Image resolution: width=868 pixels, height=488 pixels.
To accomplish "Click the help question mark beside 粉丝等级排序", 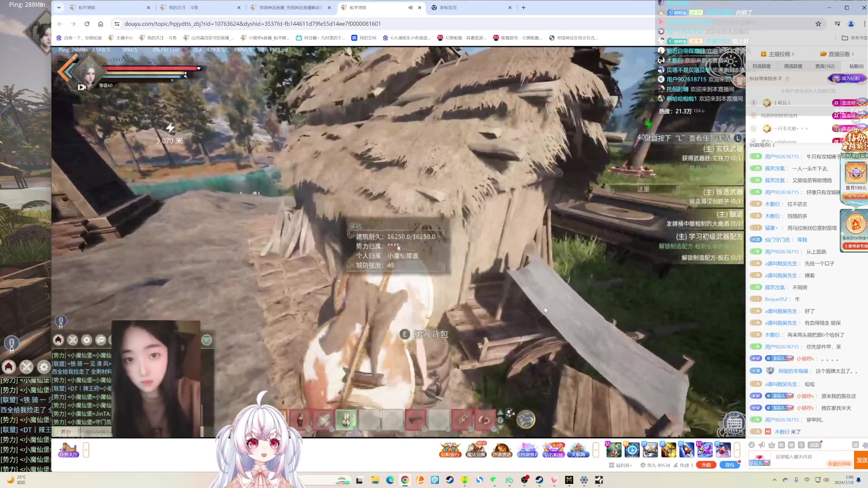I will pyautogui.click(x=787, y=79).
